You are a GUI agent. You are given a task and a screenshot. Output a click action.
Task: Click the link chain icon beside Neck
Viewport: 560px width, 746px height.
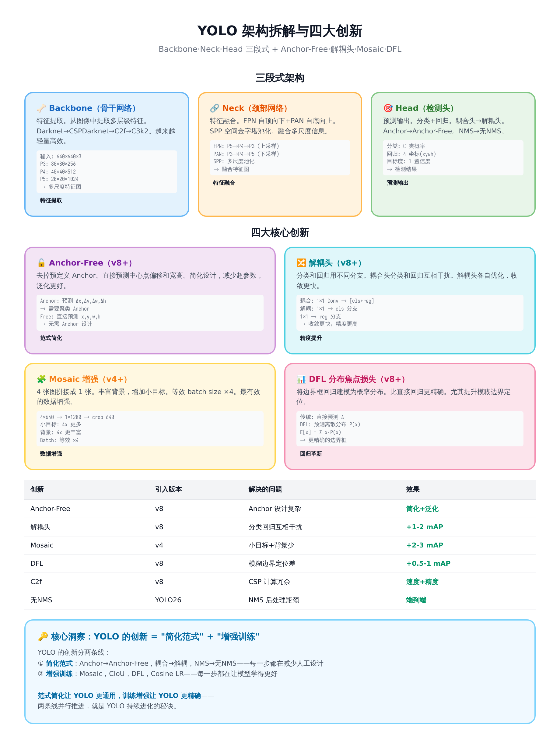[215, 108]
